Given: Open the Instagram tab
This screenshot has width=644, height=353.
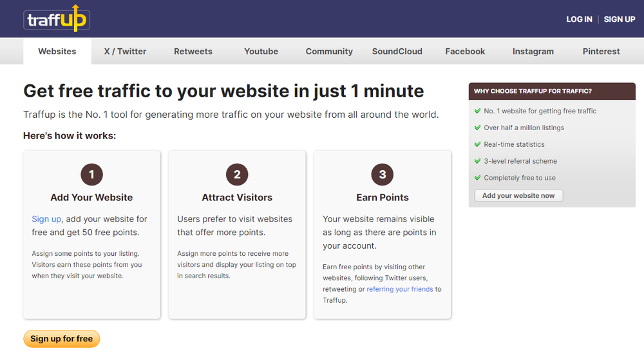Looking at the screenshot, I should point(533,52).
